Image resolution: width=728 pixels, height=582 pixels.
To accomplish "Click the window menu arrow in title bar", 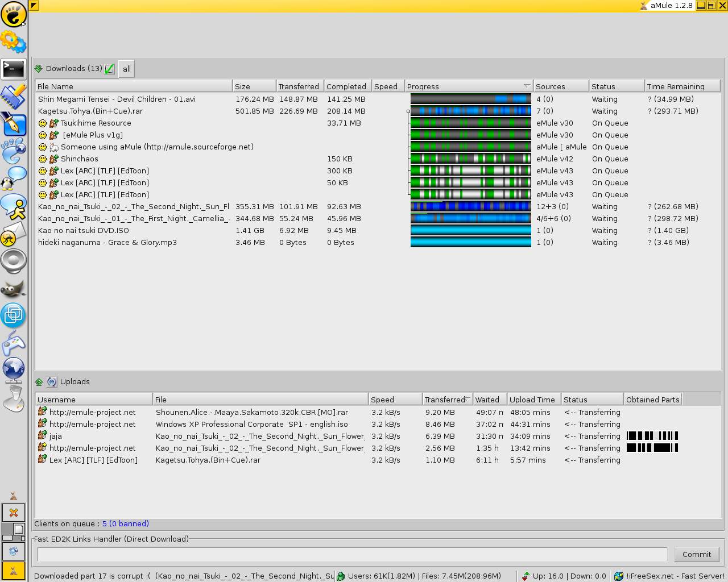I will click(34, 6).
